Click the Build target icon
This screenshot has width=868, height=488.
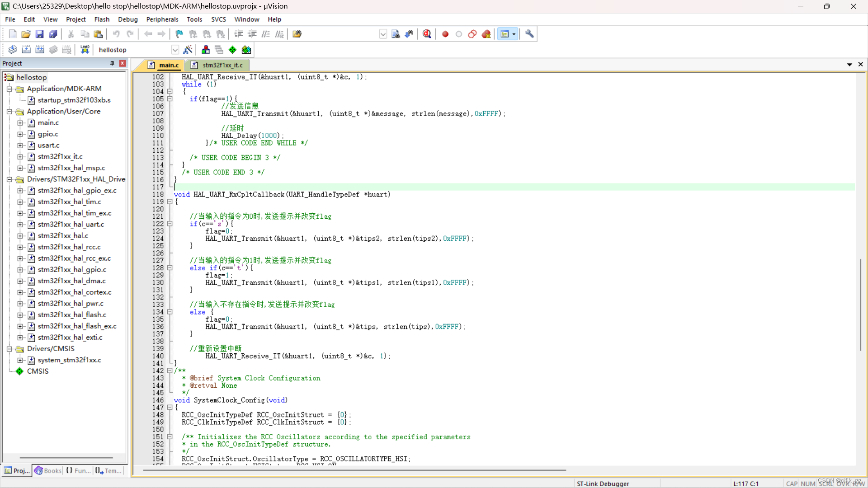point(26,50)
